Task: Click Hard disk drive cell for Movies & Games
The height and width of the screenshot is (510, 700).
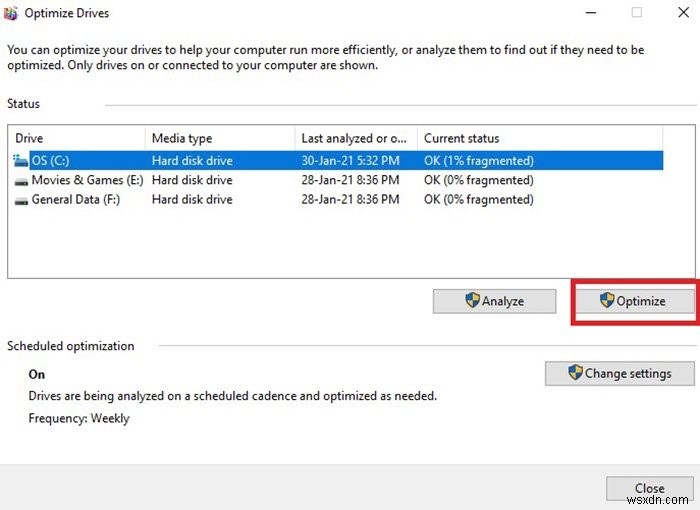Action: tap(192, 180)
